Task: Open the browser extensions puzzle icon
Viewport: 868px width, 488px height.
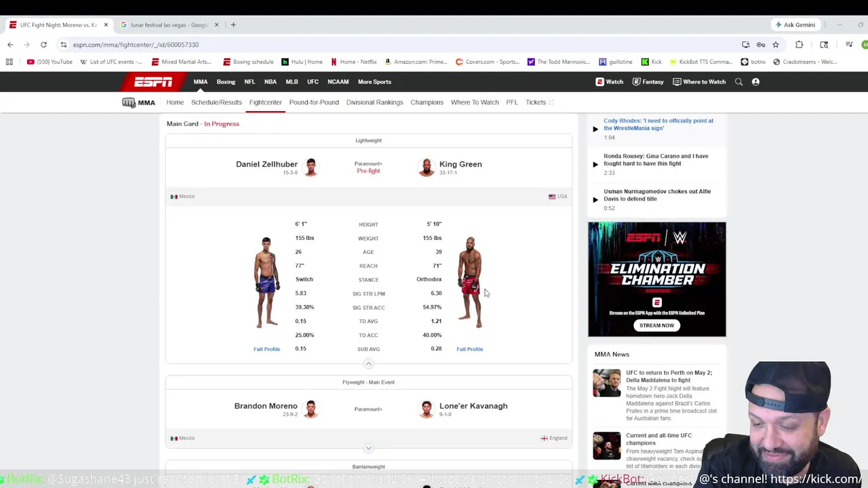Action: tap(799, 45)
